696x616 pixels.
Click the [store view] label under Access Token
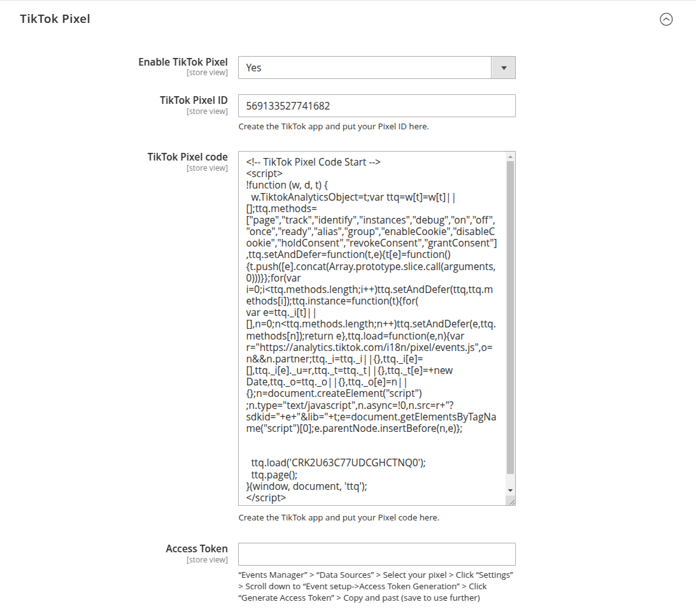tap(208, 559)
